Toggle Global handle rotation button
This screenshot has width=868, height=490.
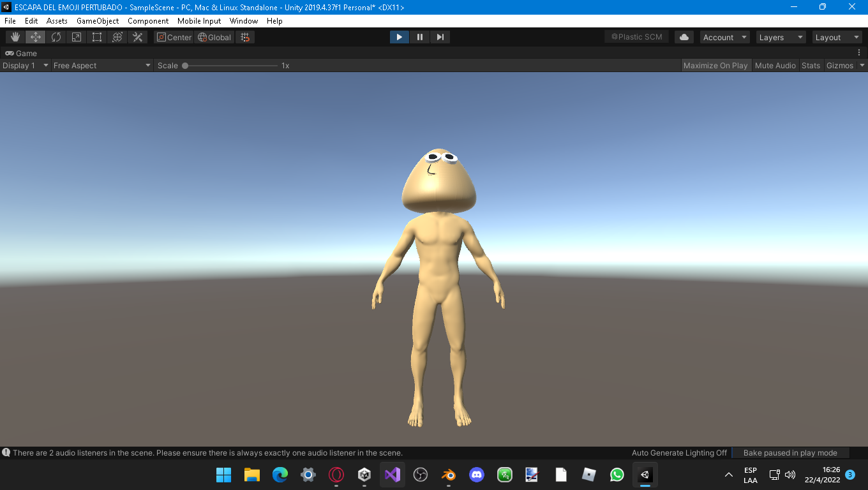[x=214, y=37]
